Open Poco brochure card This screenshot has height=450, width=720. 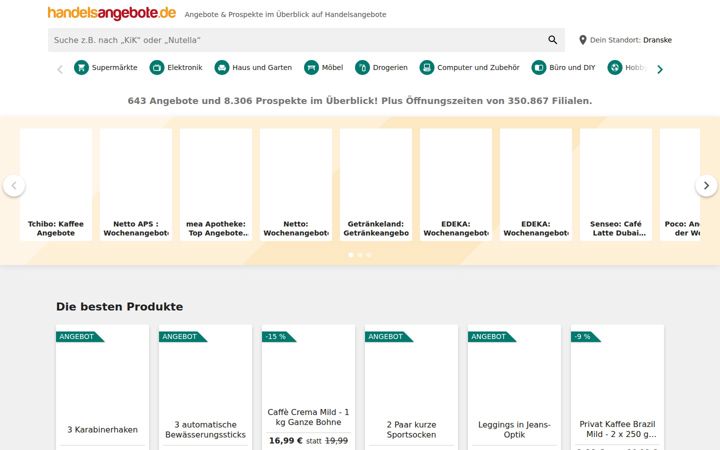pyautogui.click(x=680, y=185)
